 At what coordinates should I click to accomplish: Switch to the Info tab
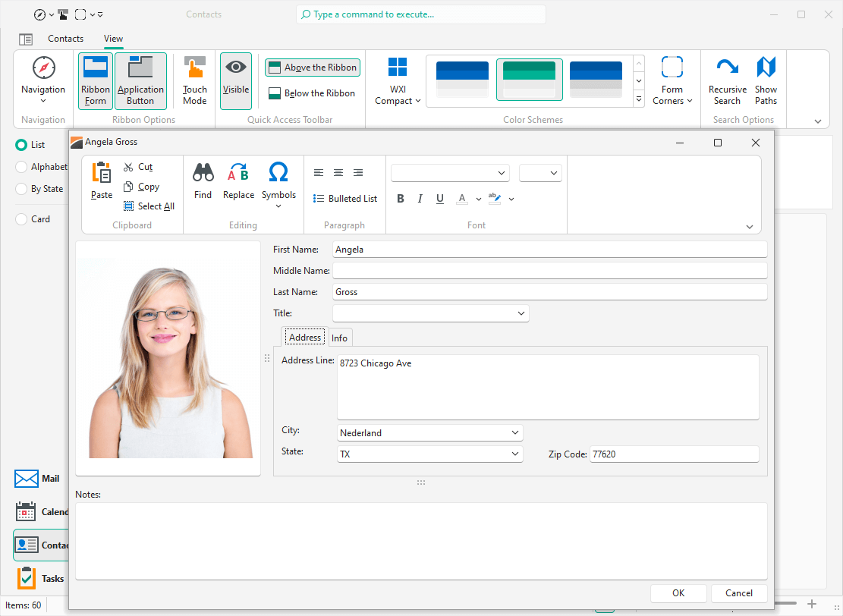(x=339, y=337)
